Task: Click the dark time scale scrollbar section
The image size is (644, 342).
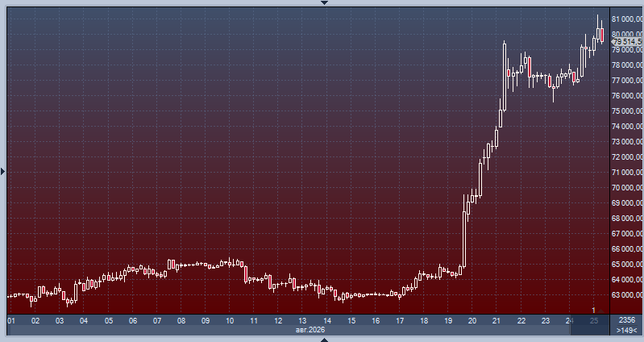Action: 589,325
